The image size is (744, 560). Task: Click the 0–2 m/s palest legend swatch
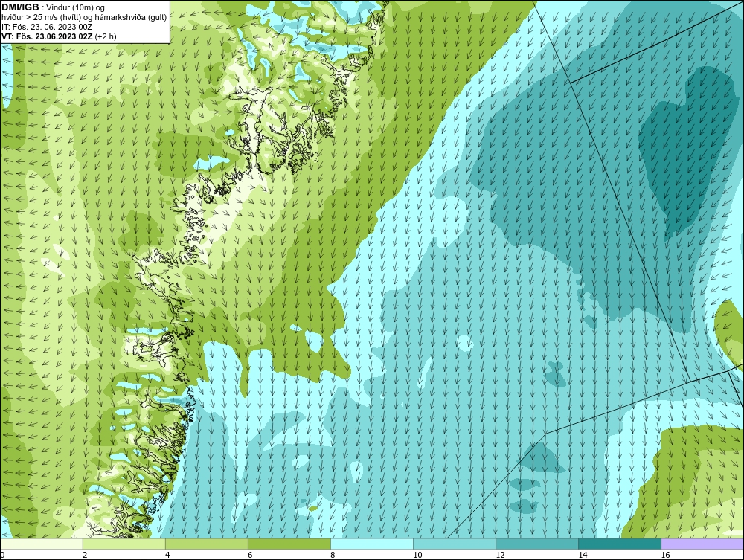(42, 544)
